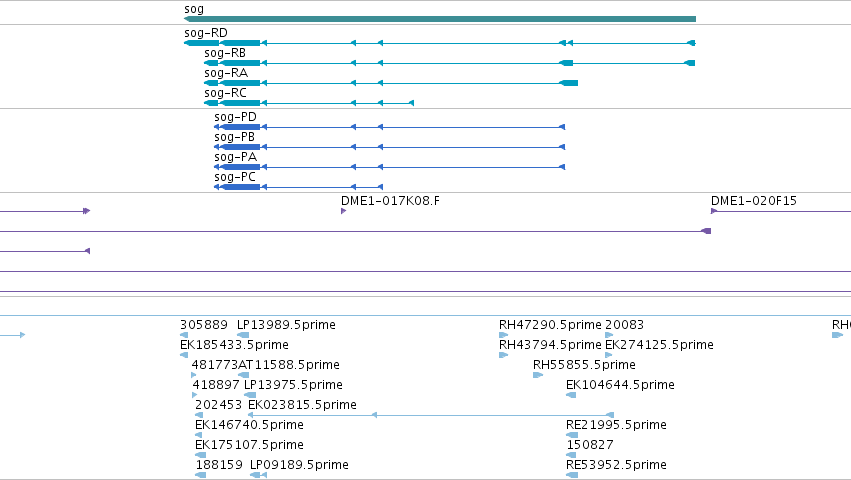Screen dimensions: 851x480
Task: Click EST label 418897
Action: coord(216,385)
